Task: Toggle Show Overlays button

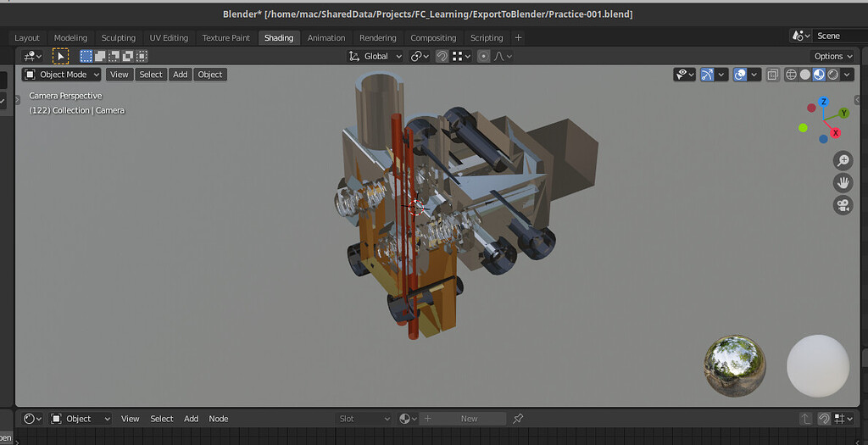Action: pyautogui.click(x=739, y=75)
